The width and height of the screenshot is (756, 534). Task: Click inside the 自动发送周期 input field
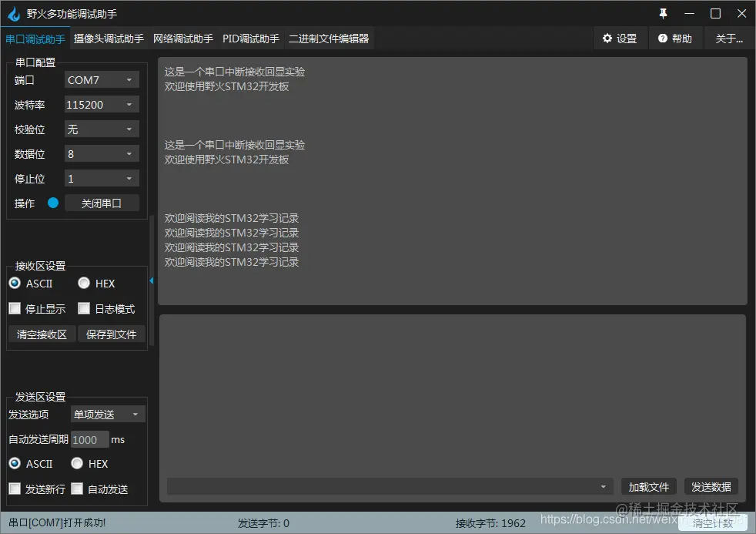point(89,439)
